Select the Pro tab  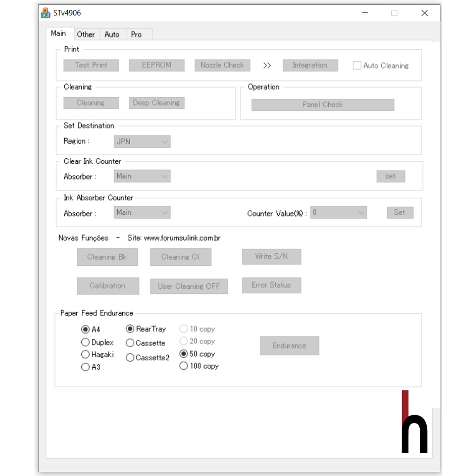click(x=136, y=34)
